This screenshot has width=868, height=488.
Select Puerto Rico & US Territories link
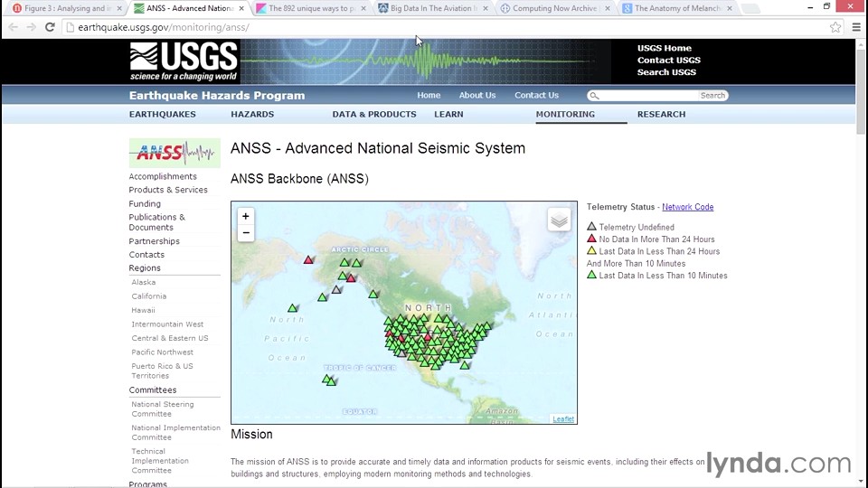click(162, 371)
